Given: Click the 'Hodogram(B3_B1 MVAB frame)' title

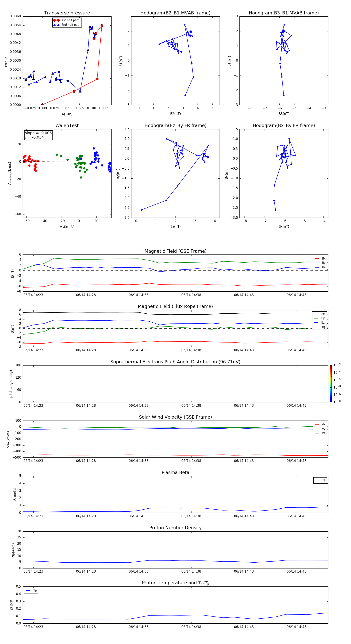Looking at the screenshot, I should coord(284,13).
